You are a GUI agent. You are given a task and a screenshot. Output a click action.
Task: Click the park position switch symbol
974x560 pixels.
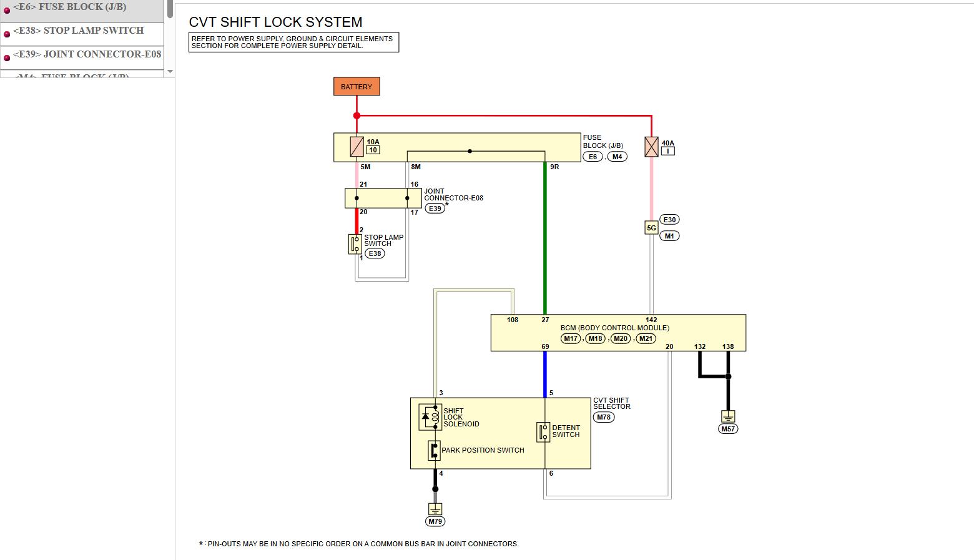[434, 450]
